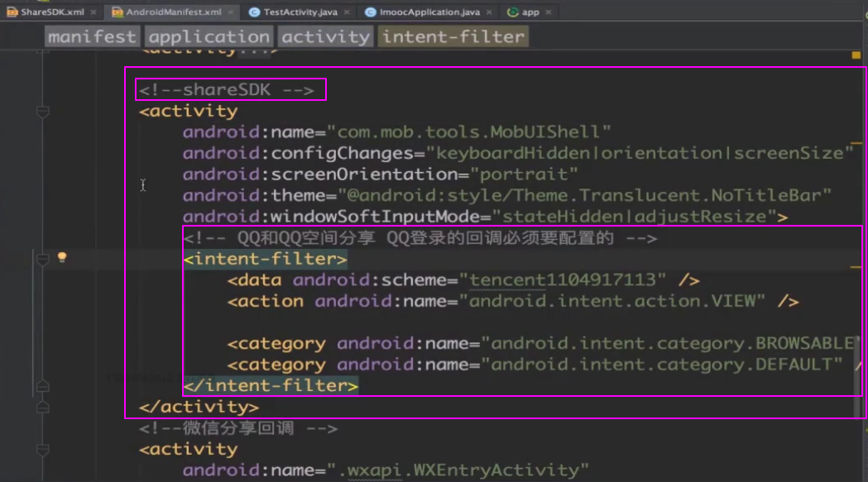This screenshot has width=868, height=482.
Task: Open the ImoocApplication.java tab
Action: pos(429,12)
